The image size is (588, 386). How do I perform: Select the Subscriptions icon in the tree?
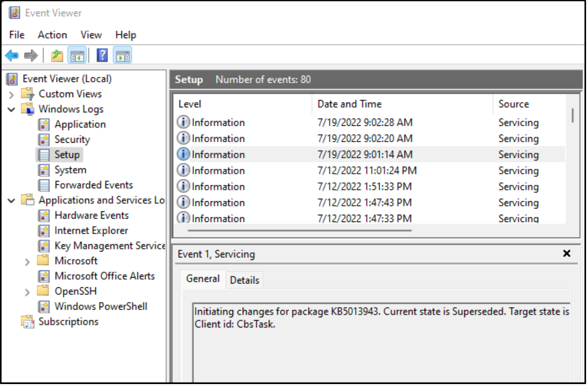pos(28,322)
